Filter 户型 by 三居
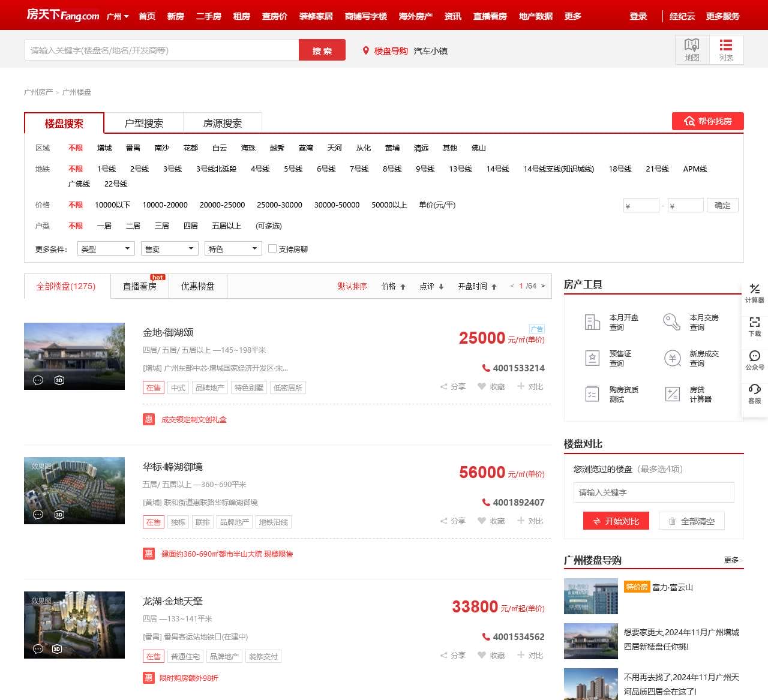The width and height of the screenshot is (768, 700). click(x=162, y=226)
